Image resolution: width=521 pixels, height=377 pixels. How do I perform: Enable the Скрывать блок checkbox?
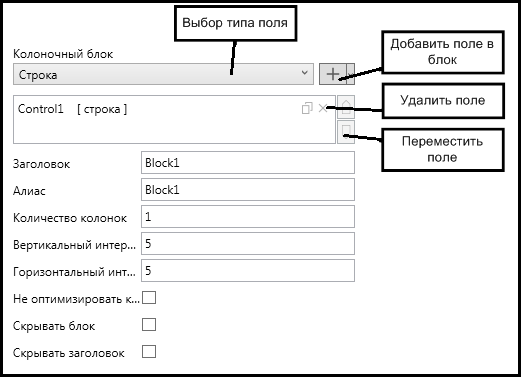point(149,324)
